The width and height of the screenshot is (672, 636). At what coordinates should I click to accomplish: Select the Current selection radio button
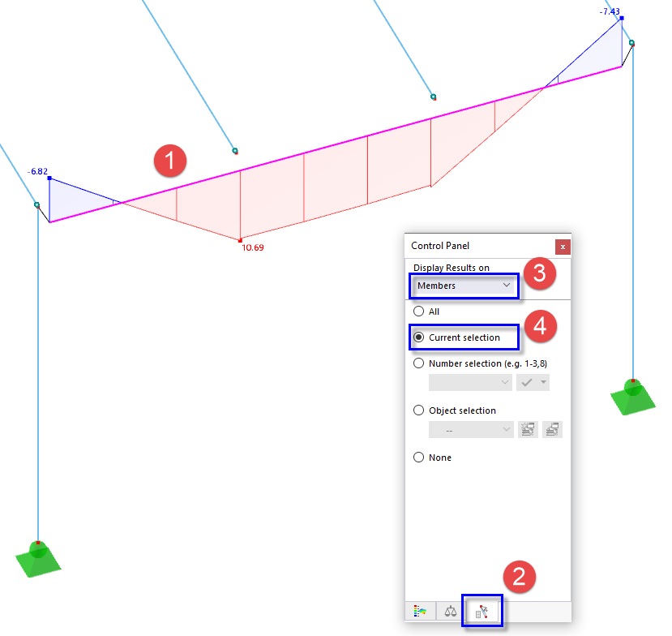pos(419,337)
